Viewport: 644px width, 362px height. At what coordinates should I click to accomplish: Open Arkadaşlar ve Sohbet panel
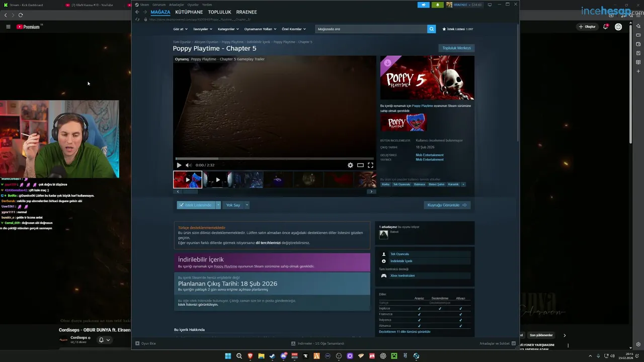pos(497,343)
